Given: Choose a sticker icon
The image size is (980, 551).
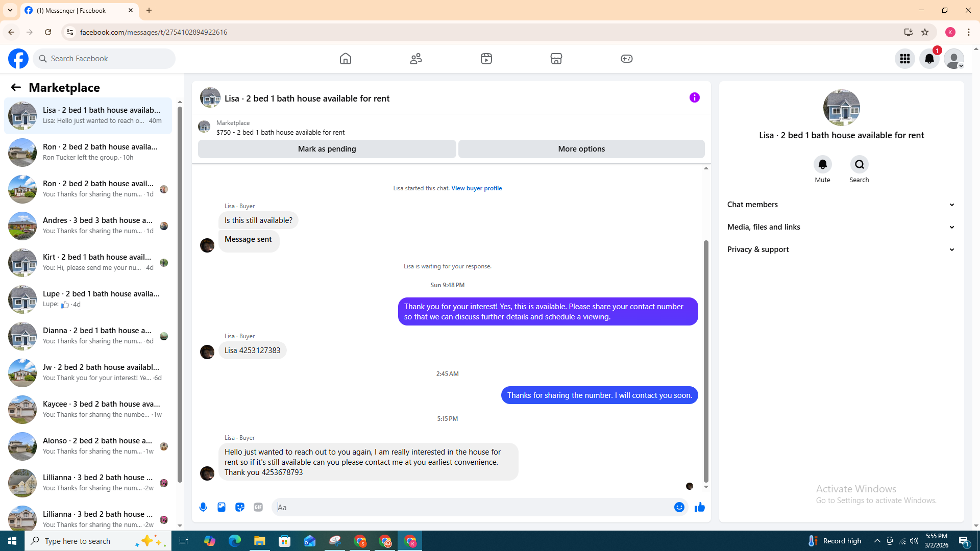Looking at the screenshot, I should coord(240,507).
